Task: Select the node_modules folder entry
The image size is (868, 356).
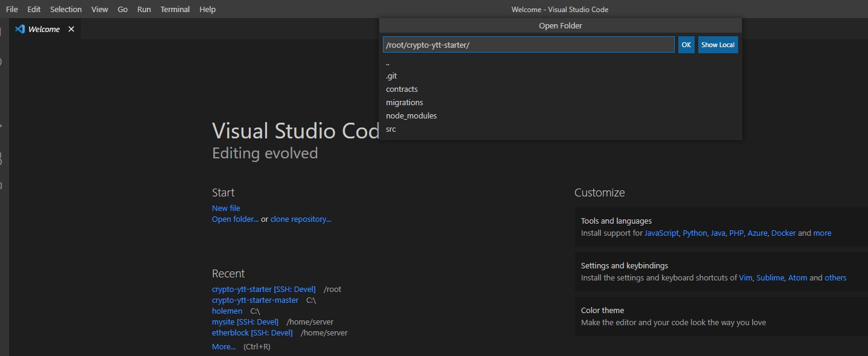Action: pyautogui.click(x=560, y=116)
